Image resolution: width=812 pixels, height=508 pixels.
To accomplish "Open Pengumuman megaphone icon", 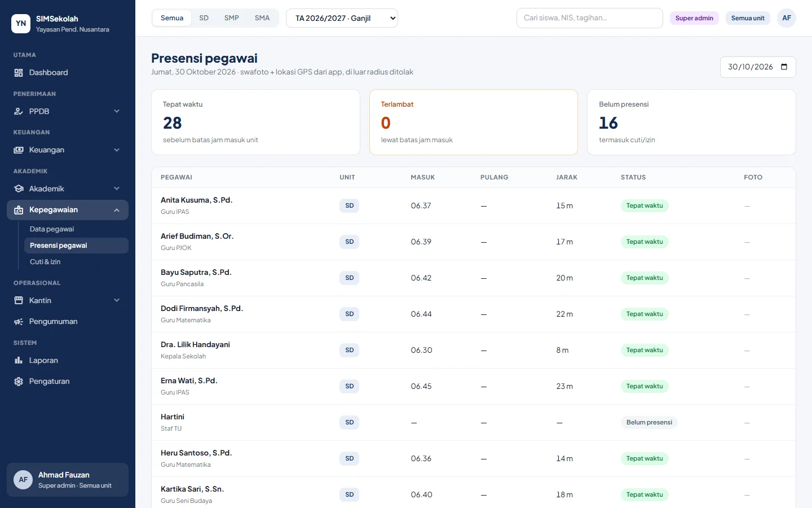I will [x=19, y=322].
